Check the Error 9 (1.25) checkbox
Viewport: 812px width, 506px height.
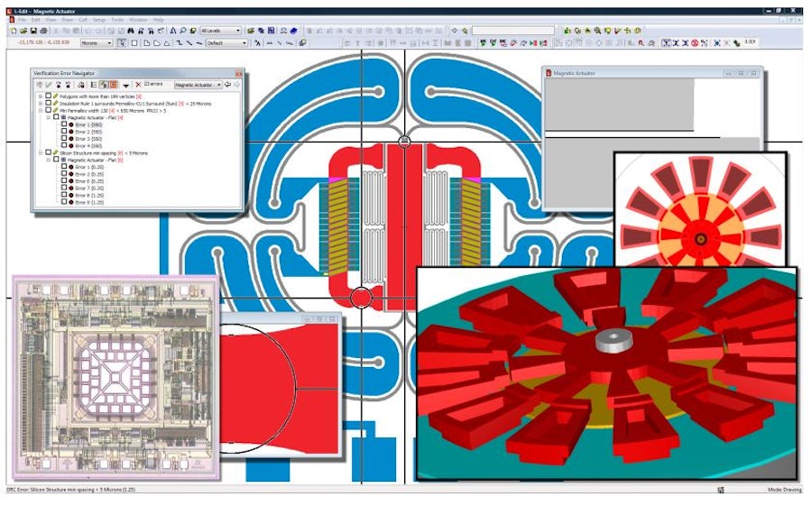[x=64, y=201]
